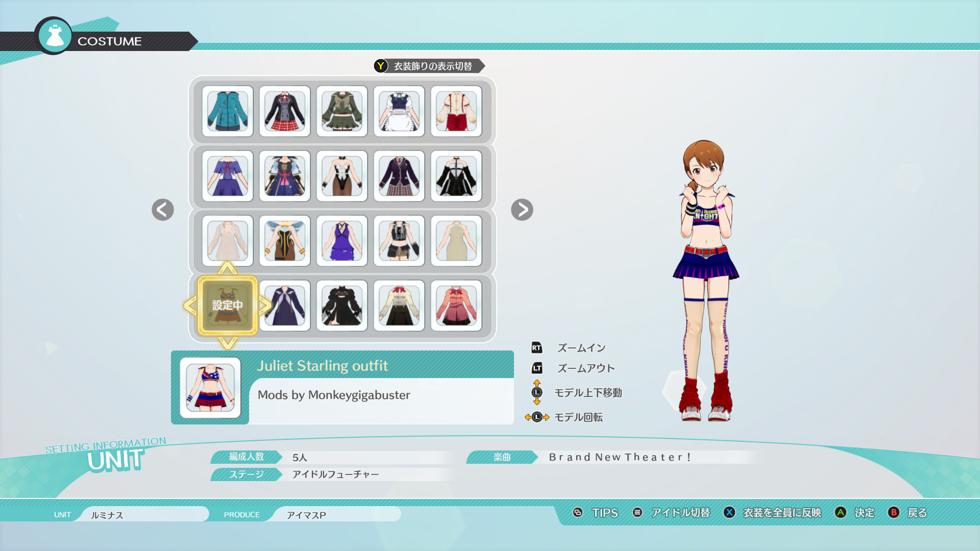Click stage name アイドルフューチャー
Image resolution: width=980 pixels, height=551 pixels.
(335, 474)
